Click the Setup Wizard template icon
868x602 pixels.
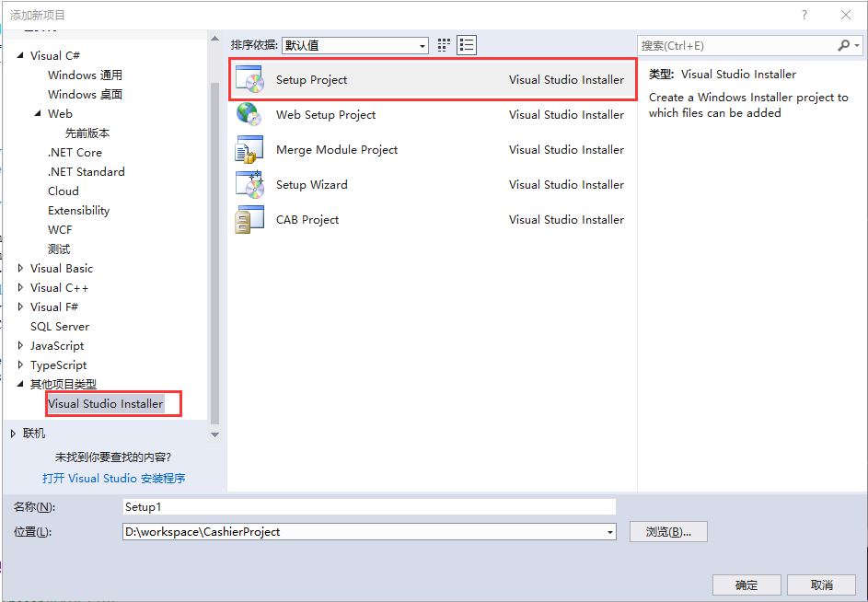[x=249, y=184]
